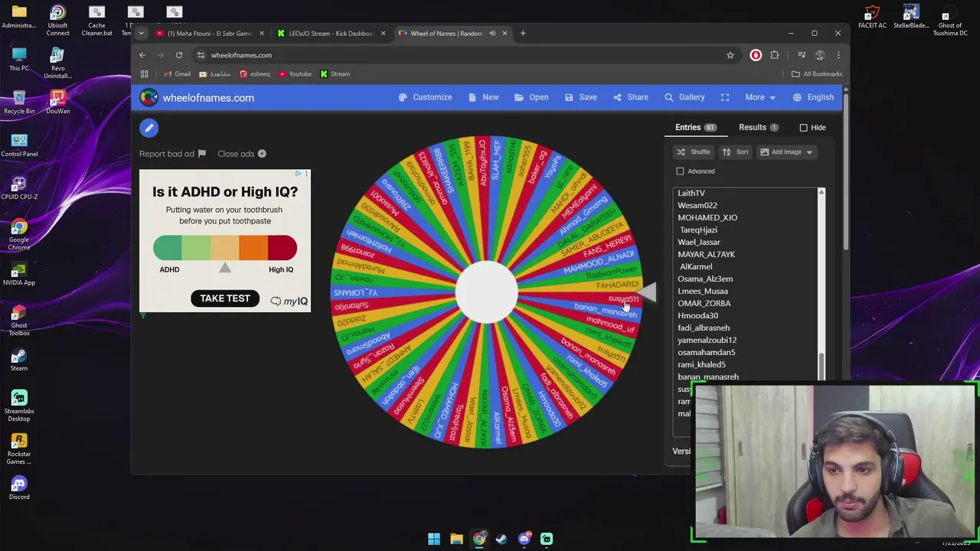
Task: Open File Explorer from the taskbar
Action: (x=456, y=539)
